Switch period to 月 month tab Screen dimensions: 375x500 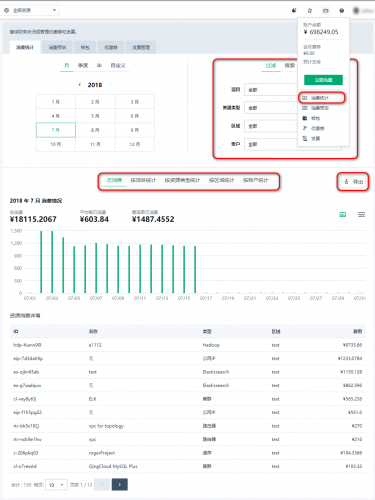tap(67, 65)
